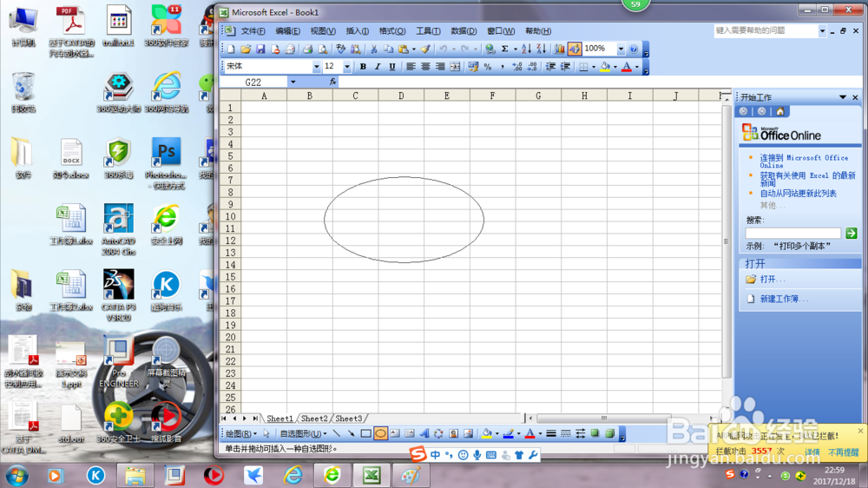Click the cell fill color bucket

[x=605, y=67]
